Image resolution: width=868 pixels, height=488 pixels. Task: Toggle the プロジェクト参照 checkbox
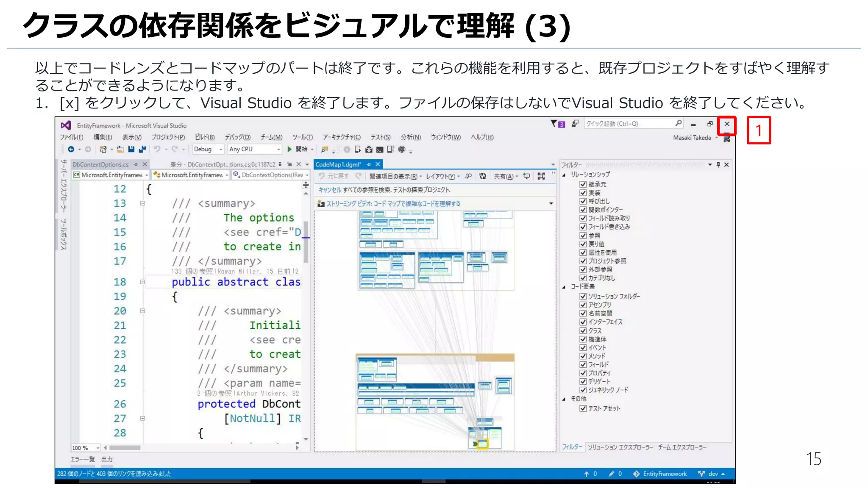(583, 261)
